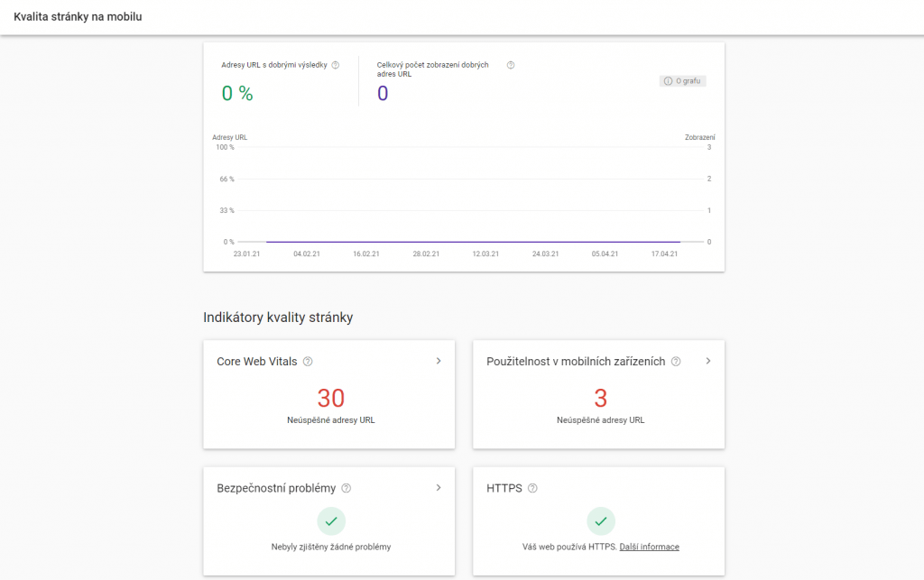Toggle the green 0 % good URLs metric
The height and width of the screenshot is (580, 924).
pyautogui.click(x=237, y=93)
